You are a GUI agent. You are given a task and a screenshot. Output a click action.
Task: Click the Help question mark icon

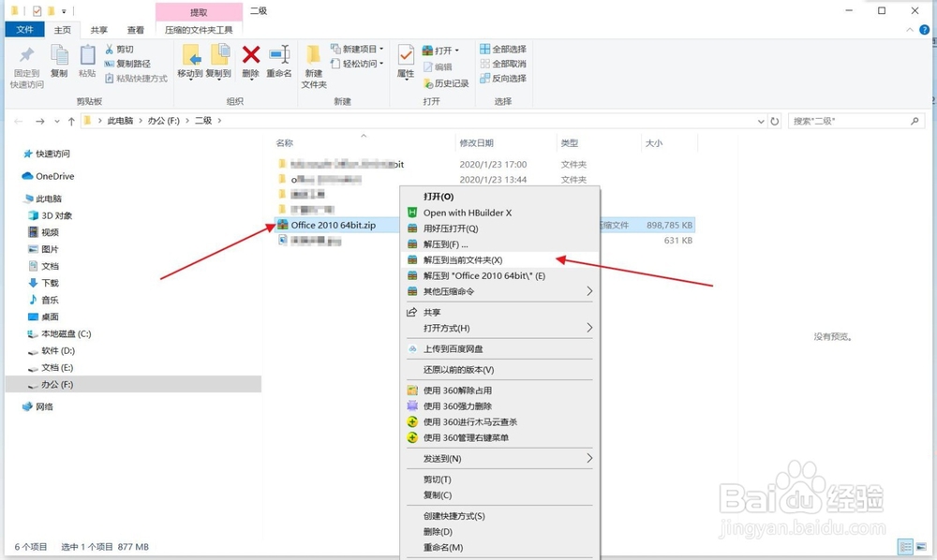click(x=925, y=29)
